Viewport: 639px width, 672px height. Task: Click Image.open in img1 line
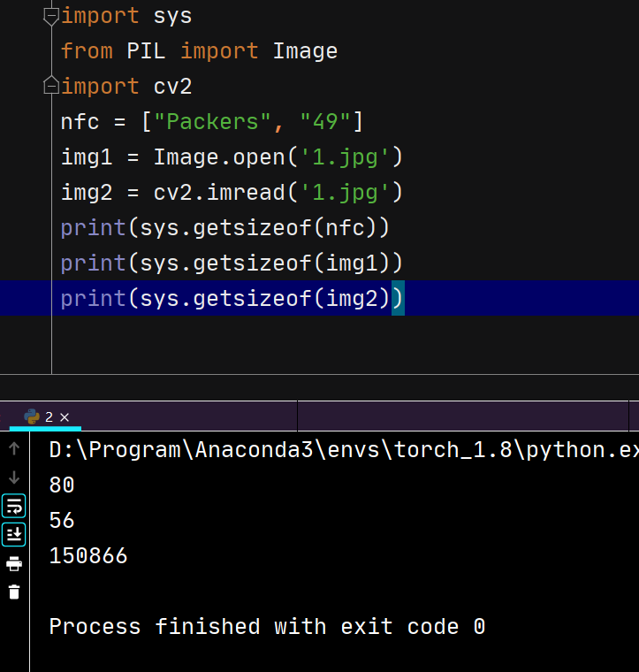coord(219,157)
